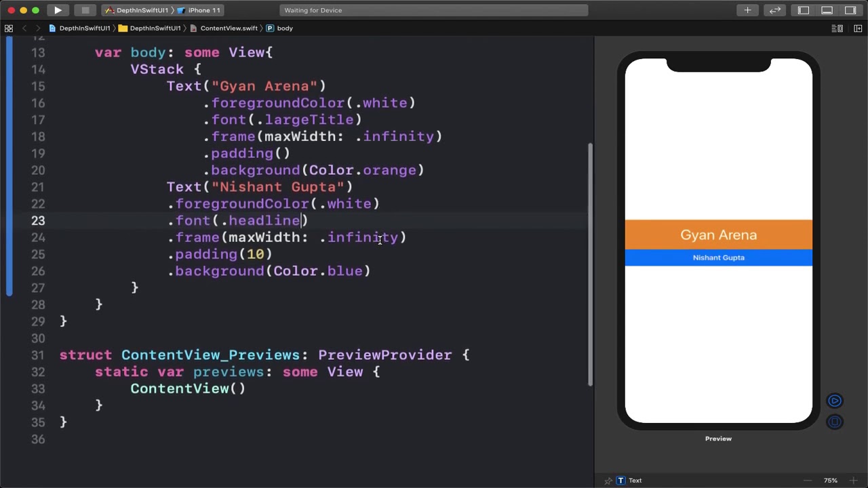Screen dimensions: 868x488
Task: Select the body property breadcrumb
Action: [x=279, y=28]
